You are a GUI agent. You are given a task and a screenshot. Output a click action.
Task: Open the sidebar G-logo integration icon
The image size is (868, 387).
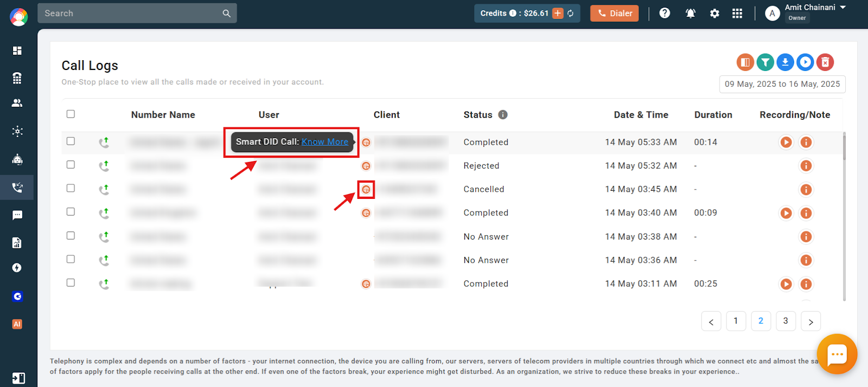coord(17,296)
